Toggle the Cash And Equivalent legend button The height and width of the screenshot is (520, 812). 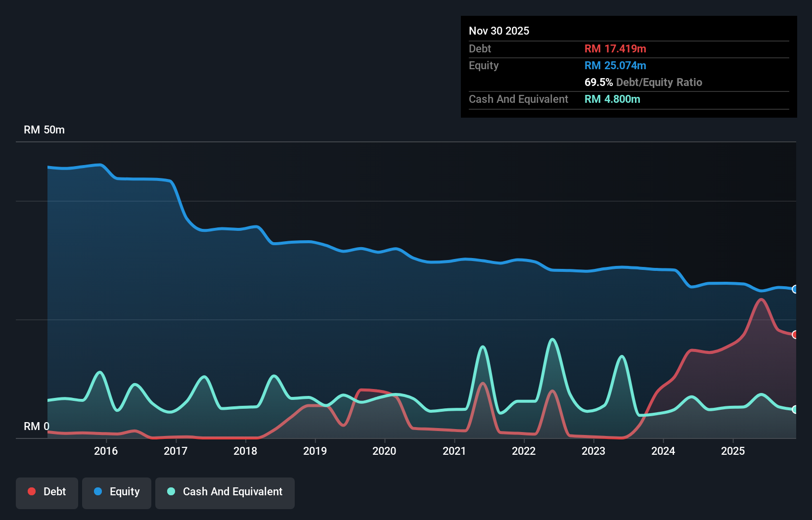pos(225,493)
